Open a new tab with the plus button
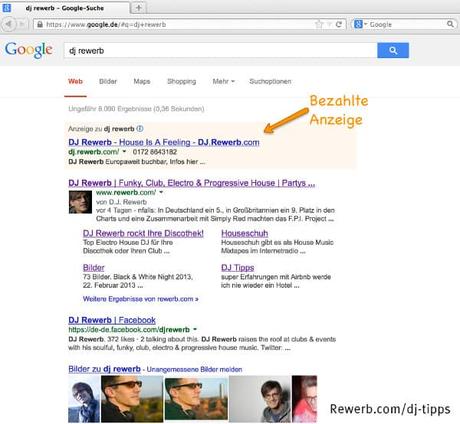460x424 pixels. point(139,8)
